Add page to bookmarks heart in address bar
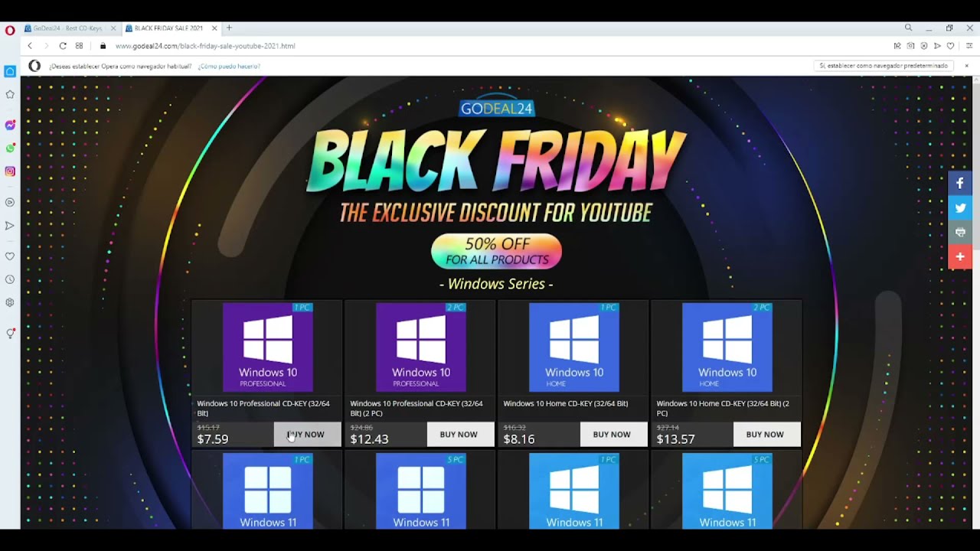The width and height of the screenshot is (980, 551). click(x=951, y=46)
